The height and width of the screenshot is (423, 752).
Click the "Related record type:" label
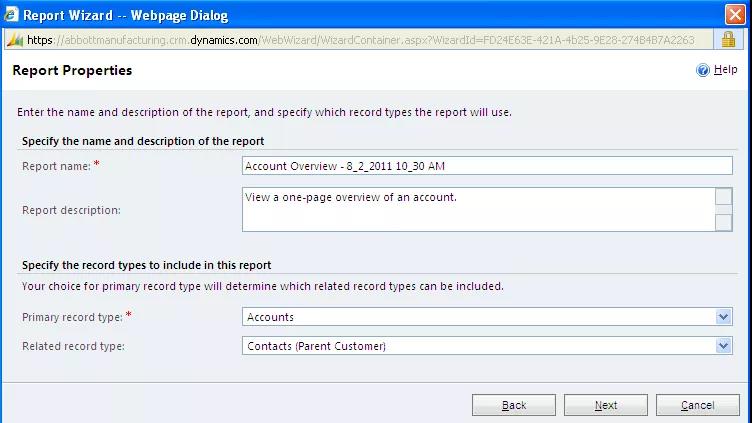[x=72, y=346]
